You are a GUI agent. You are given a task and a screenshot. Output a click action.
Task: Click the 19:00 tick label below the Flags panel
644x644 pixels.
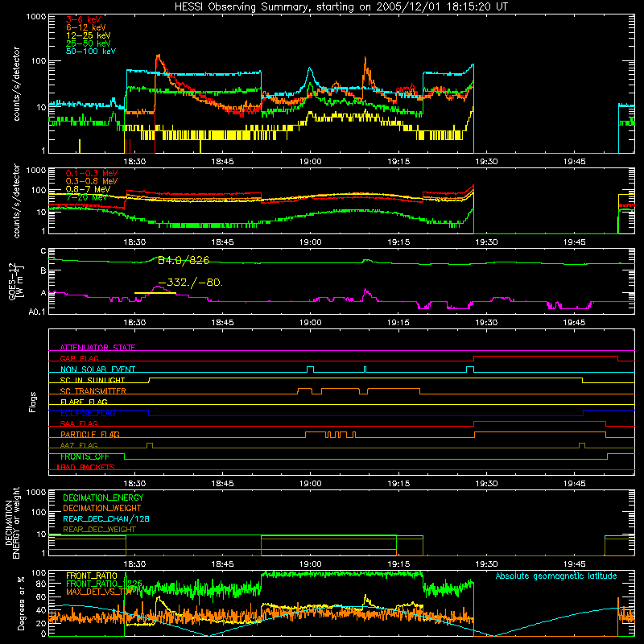[x=311, y=484]
